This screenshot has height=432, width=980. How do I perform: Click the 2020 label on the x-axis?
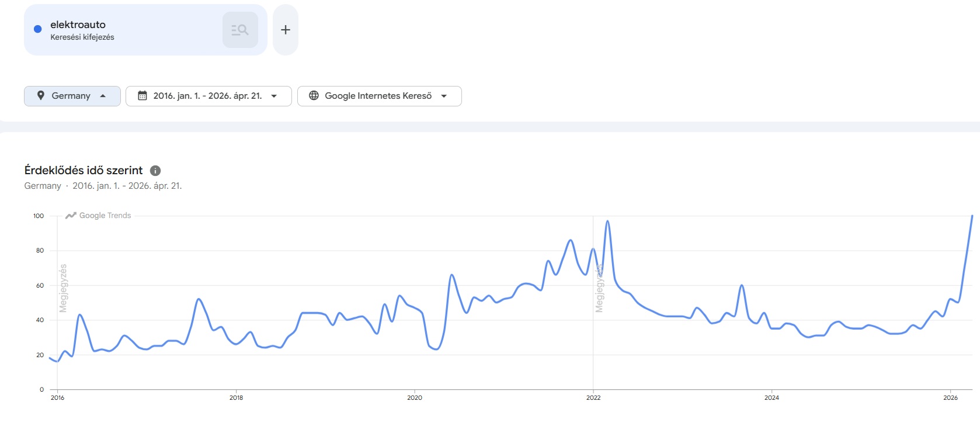415,398
